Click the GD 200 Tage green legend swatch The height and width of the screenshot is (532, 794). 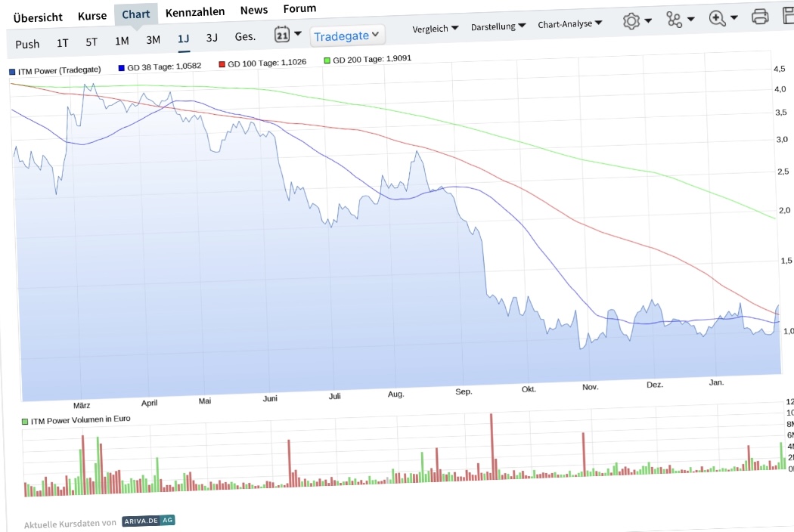pos(327,60)
